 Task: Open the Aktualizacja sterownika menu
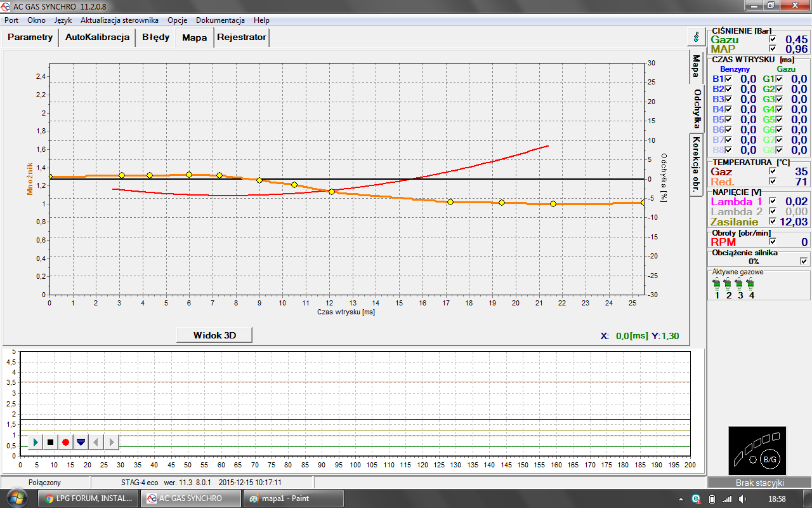click(x=119, y=20)
